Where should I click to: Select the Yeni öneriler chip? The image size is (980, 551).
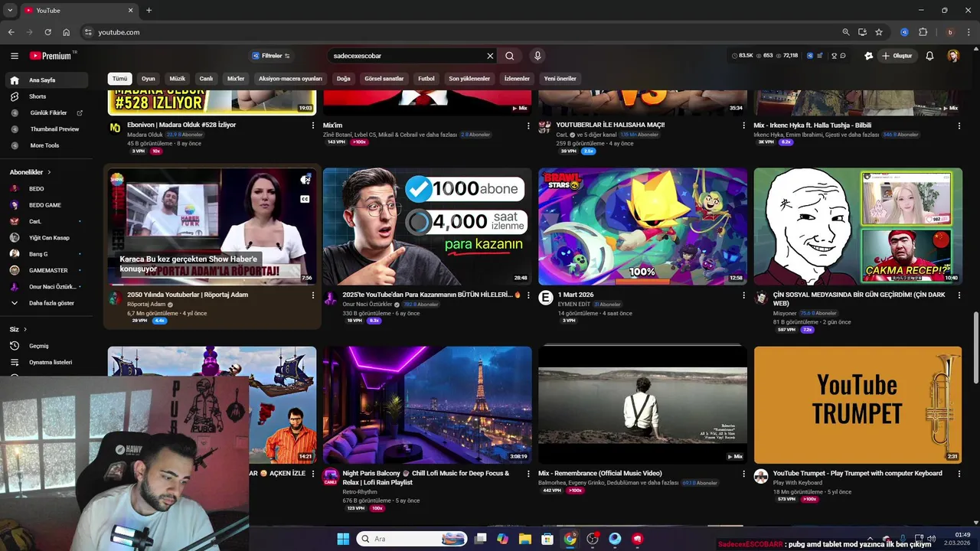(x=560, y=79)
